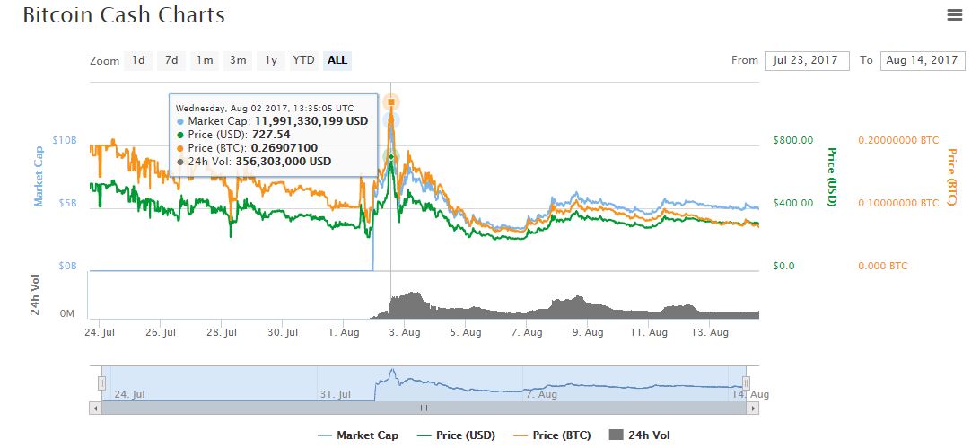
Task: Click navigator scrollbar left arrow
Action: pyautogui.click(x=95, y=408)
